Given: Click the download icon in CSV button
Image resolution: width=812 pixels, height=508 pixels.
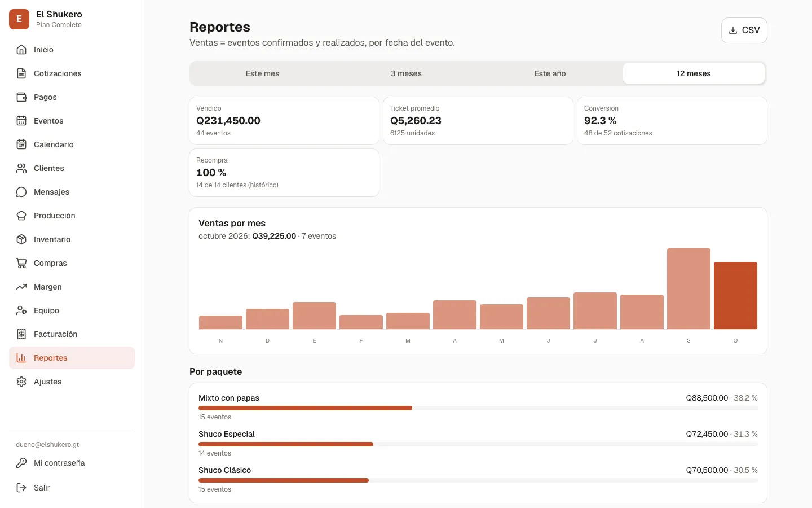Looking at the screenshot, I should point(733,30).
